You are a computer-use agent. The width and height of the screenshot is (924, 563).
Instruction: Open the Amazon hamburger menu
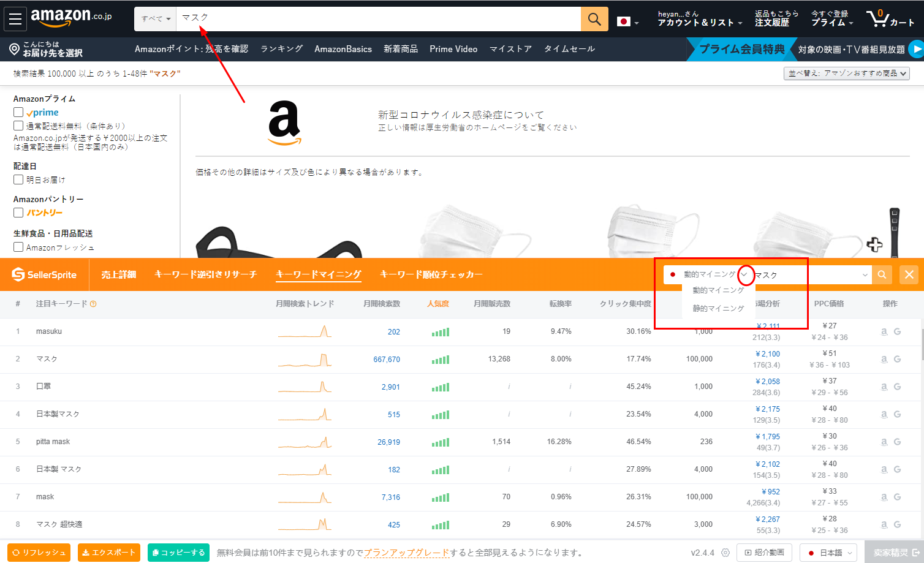15,19
